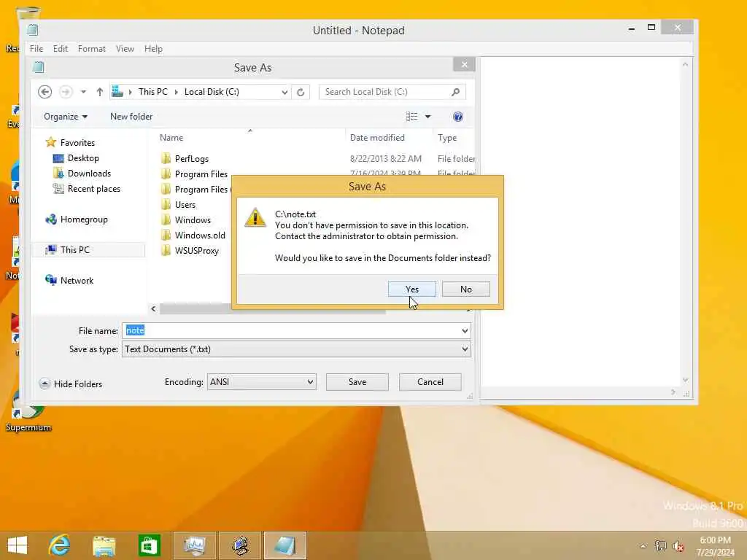Open the Encoding ANSI dropdown

tap(262, 382)
